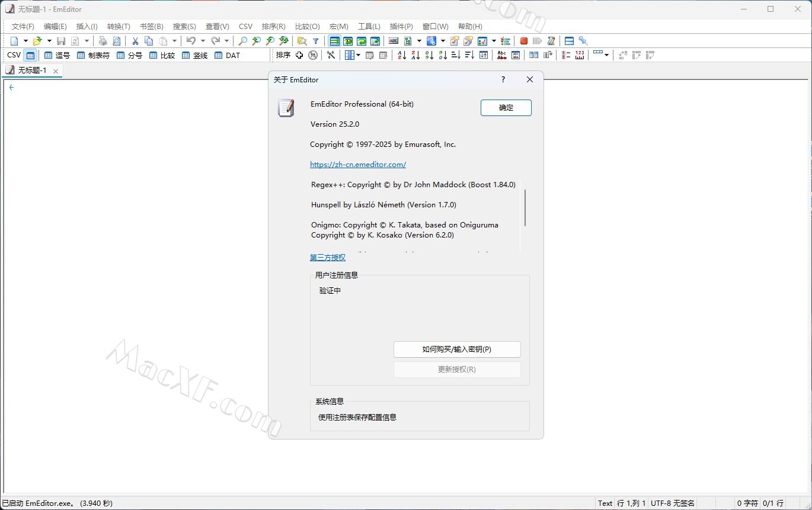
Task: Toggle 比较 CSV mode
Action: (x=162, y=55)
